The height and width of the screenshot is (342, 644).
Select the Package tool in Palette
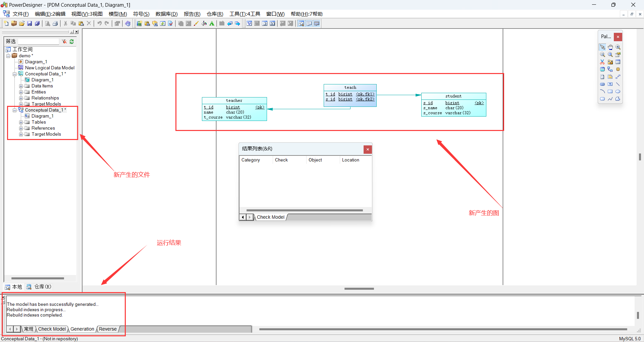pyautogui.click(x=610, y=62)
